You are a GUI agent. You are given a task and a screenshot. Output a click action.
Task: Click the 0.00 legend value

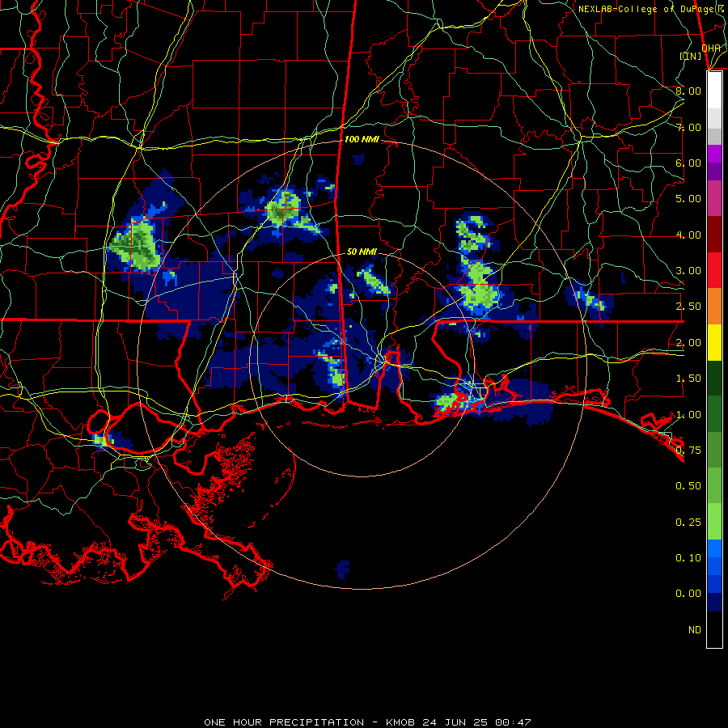(688, 594)
